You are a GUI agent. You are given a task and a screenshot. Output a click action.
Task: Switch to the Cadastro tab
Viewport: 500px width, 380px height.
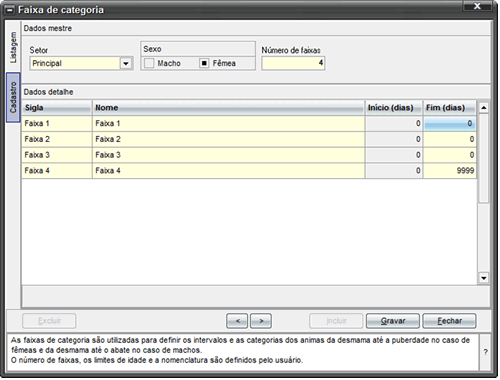(13, 97)
